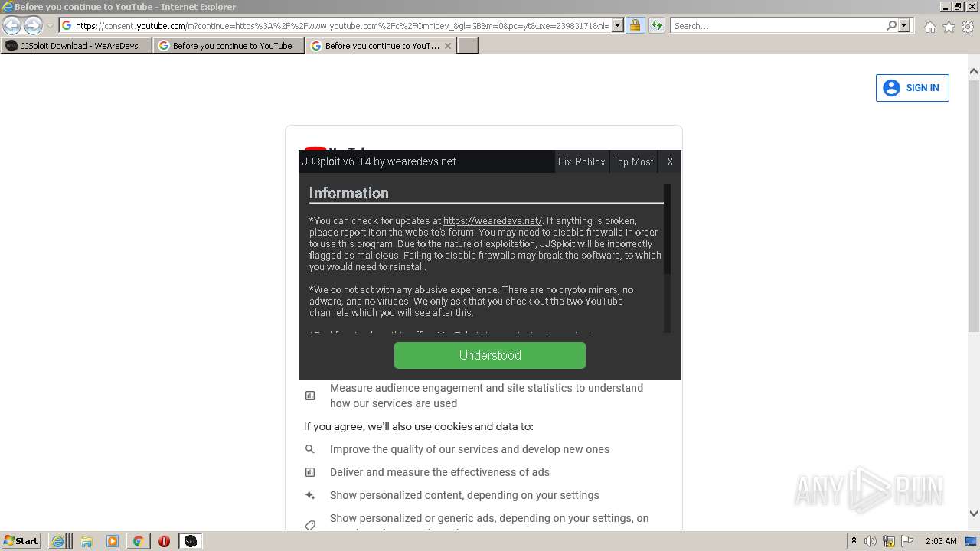Open Internet Explorer from taskbar
Screen dimensions: 980x551
(58, 541)
